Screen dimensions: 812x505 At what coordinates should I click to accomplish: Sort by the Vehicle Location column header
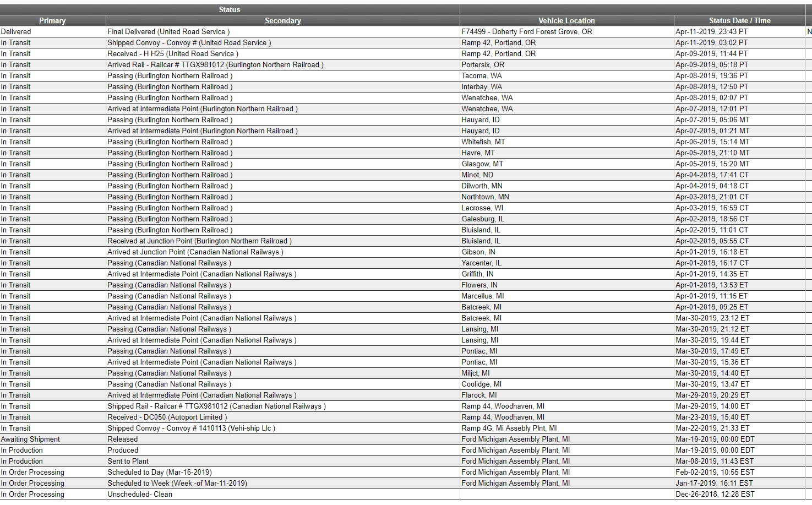tap(566, 20)
